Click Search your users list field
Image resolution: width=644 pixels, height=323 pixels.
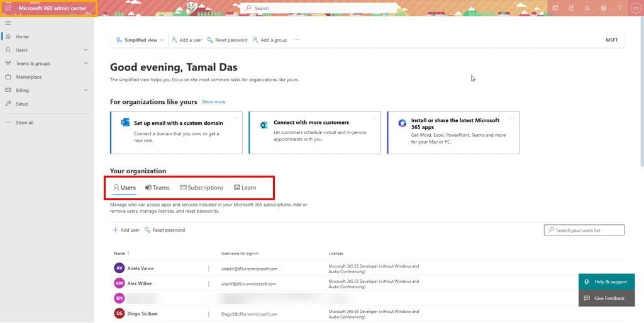tap(584, 230)
